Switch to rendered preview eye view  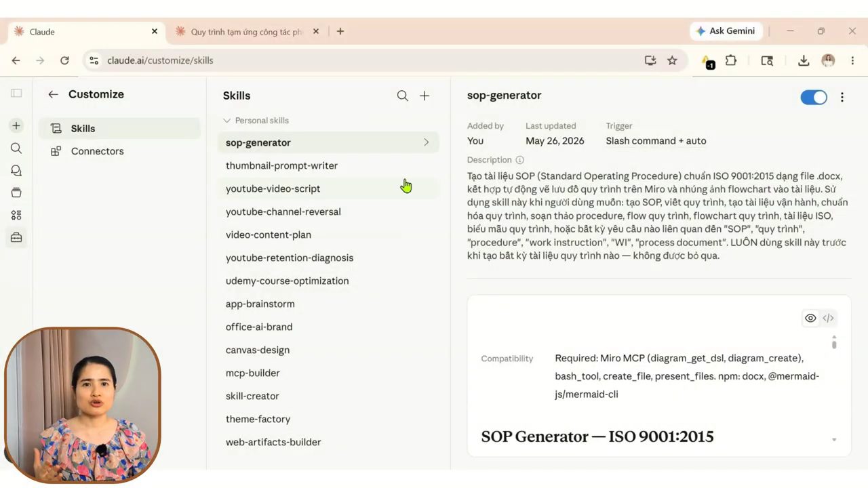point(810,318)
